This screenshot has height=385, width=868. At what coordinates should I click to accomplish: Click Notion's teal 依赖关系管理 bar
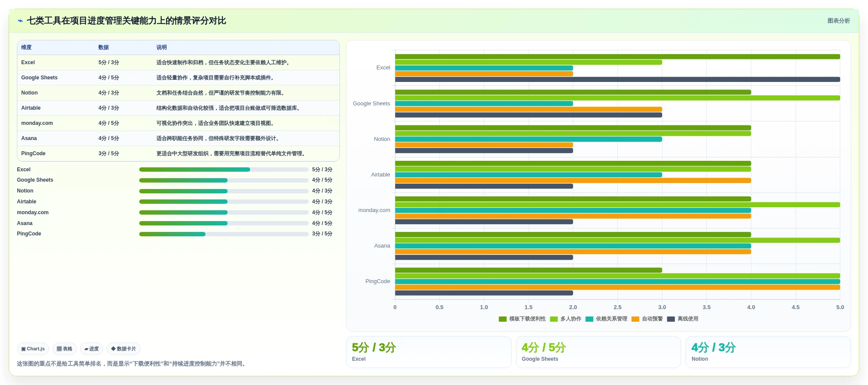click(529, 139)
